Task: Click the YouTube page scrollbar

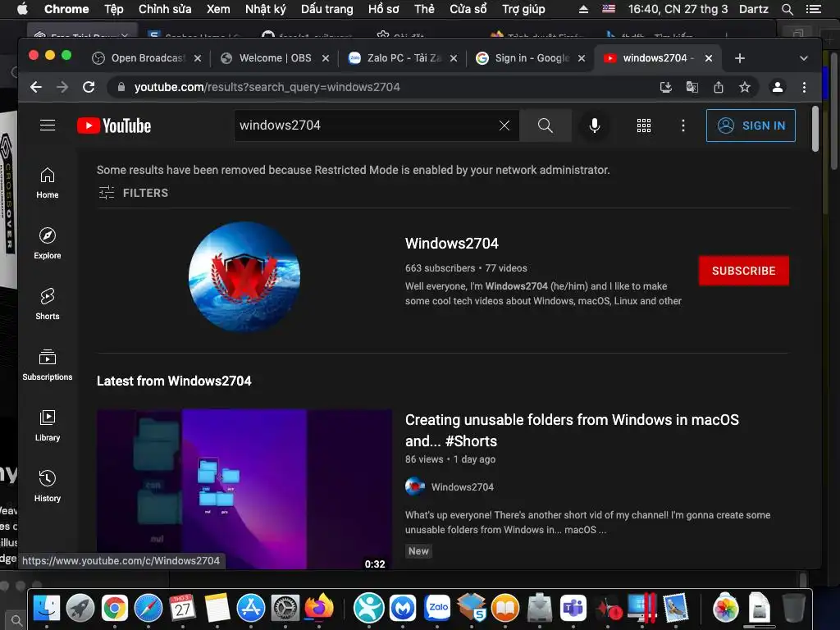Action: coord(815,129)
